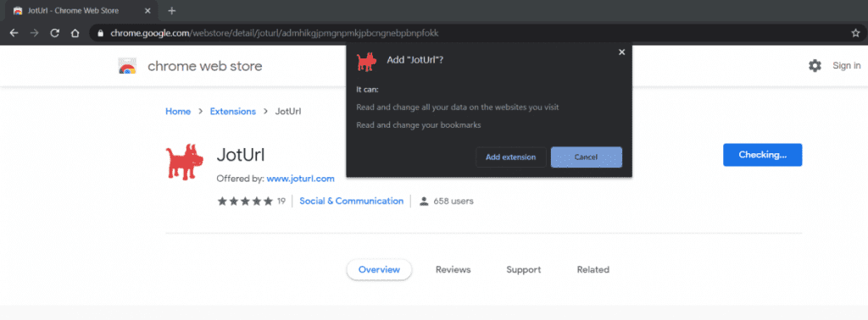
Task: Click the large JotUrl dog logo
Action: (186, 162)
